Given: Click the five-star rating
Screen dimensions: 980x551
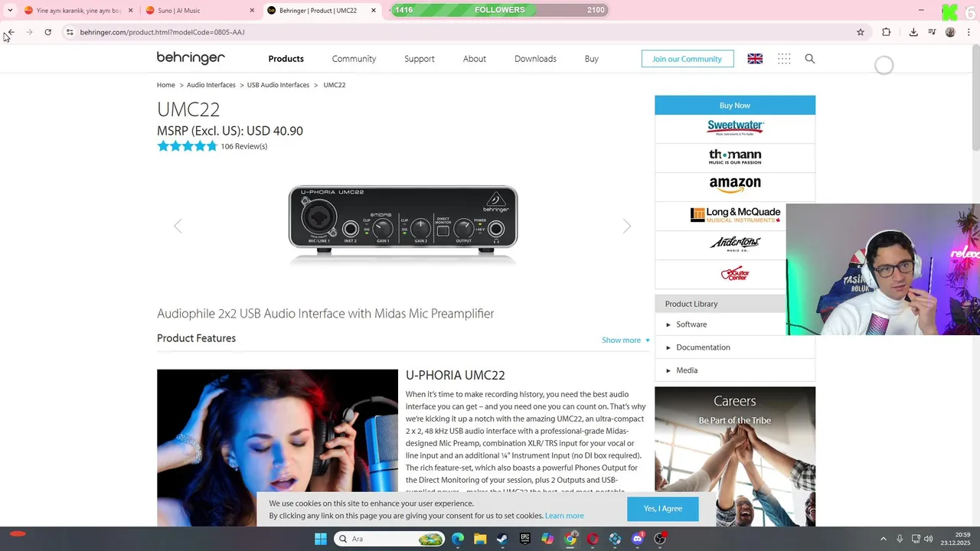Looking at the screenshot, I should click(187, 146).
